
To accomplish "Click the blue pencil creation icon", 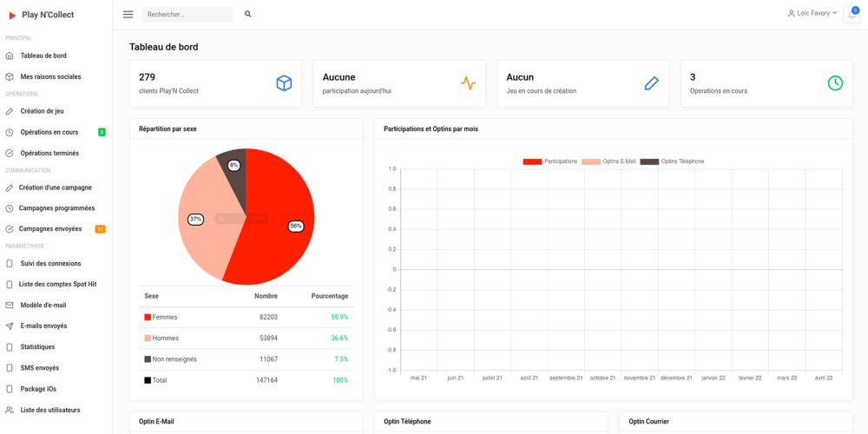I will (652, 83).
